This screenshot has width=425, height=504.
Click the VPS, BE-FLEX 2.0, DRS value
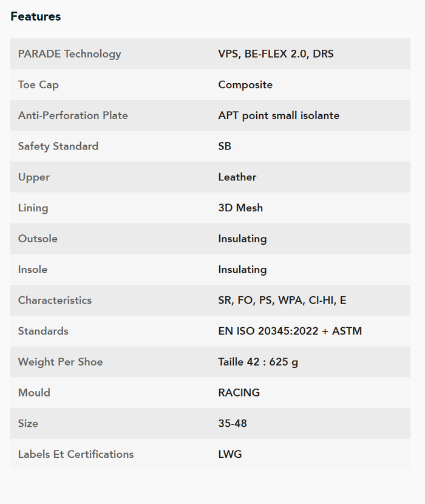[276, 53]
